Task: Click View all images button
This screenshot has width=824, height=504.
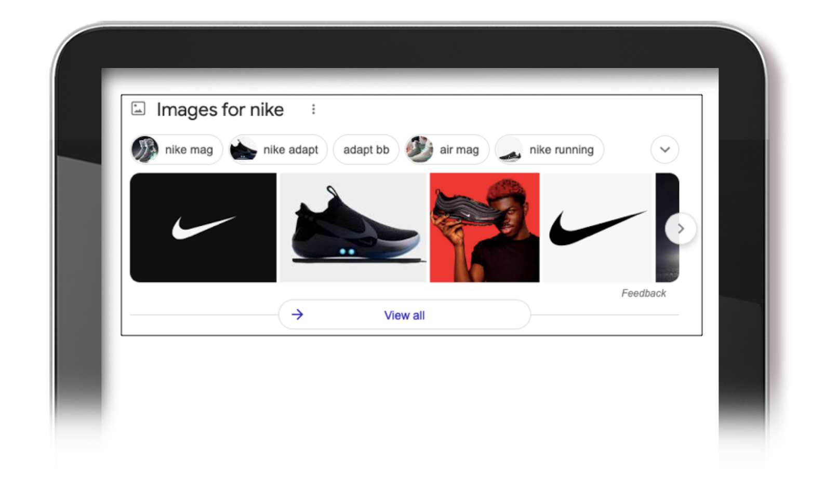Action: (404, 315)
